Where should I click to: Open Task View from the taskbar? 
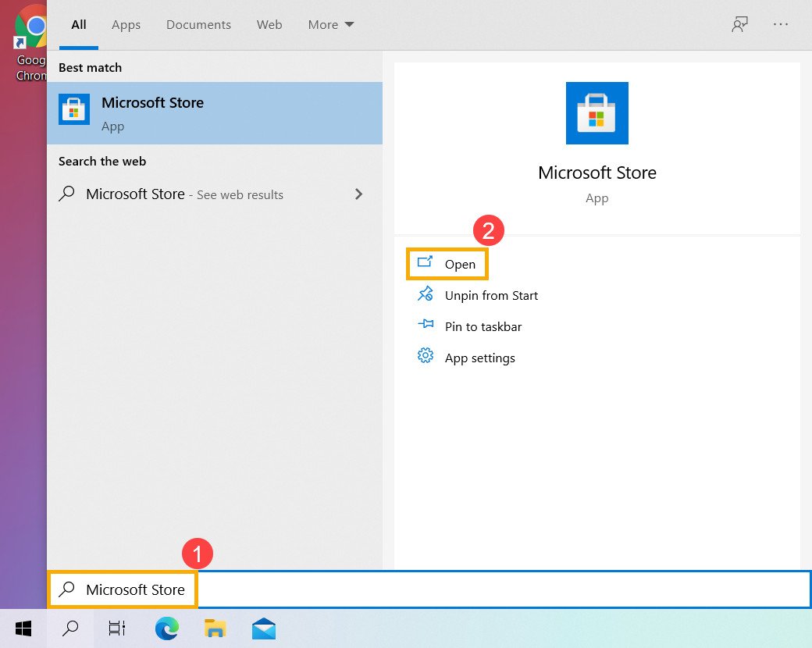click(116, 628)
